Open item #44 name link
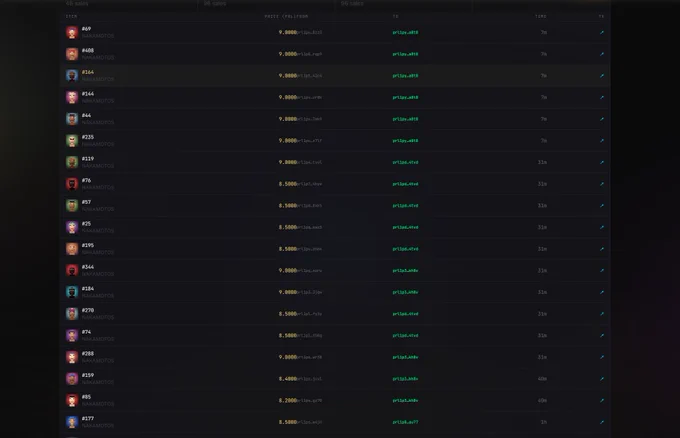 click(x=86, y=115)
